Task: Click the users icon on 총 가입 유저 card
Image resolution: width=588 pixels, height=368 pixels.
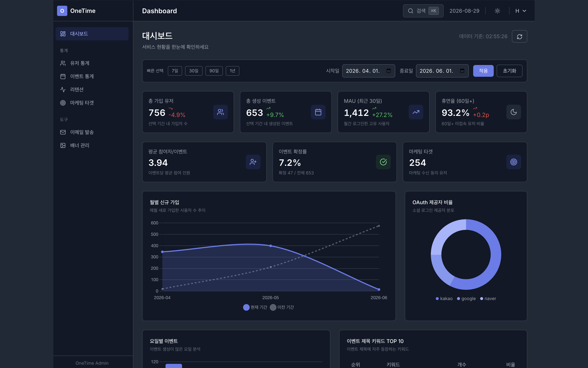Action: [220, 112]
